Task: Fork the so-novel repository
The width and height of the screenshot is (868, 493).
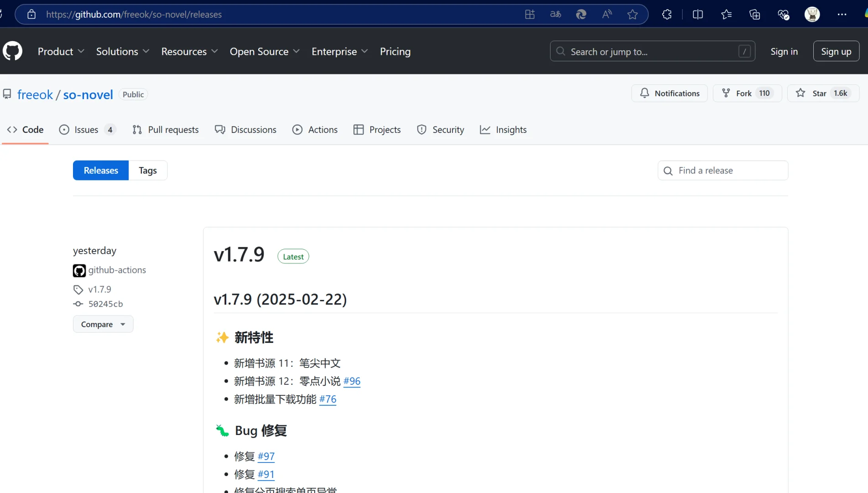Action: [747, 93]
